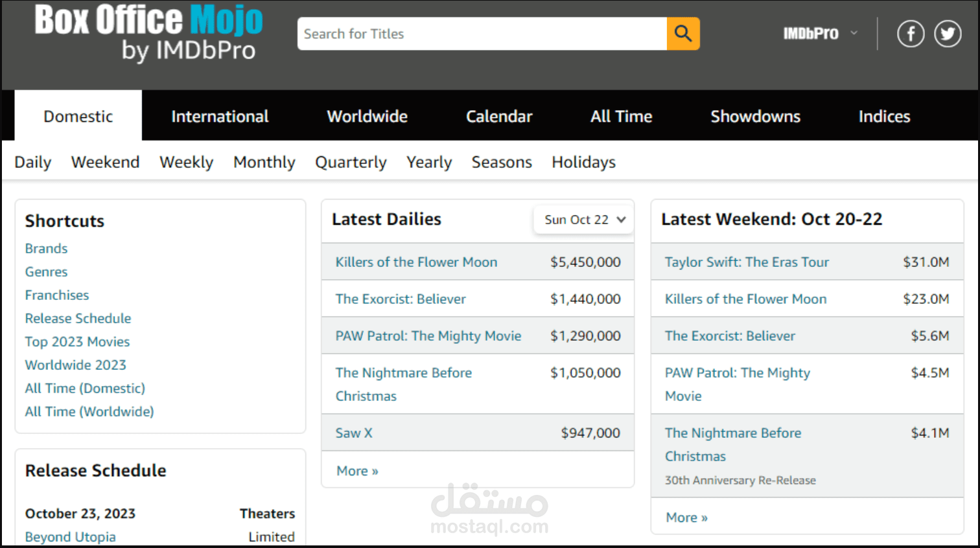Open the Saw X daily link
The image size is (980, 548).
(354, 433)
